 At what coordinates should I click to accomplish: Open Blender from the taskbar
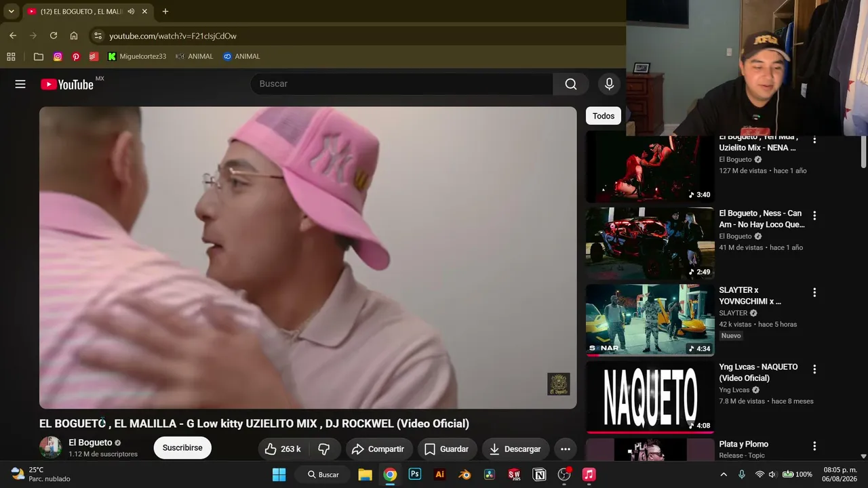click(x=465, y=474)
